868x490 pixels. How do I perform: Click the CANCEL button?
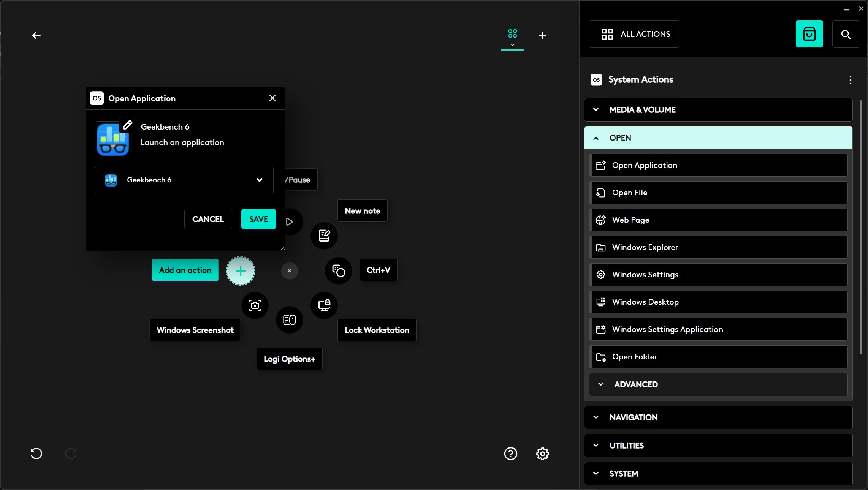(x=208, y=219)
